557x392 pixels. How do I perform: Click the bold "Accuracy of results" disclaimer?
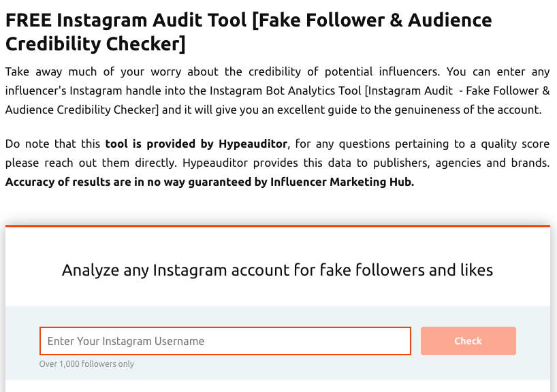pos(82,182)
